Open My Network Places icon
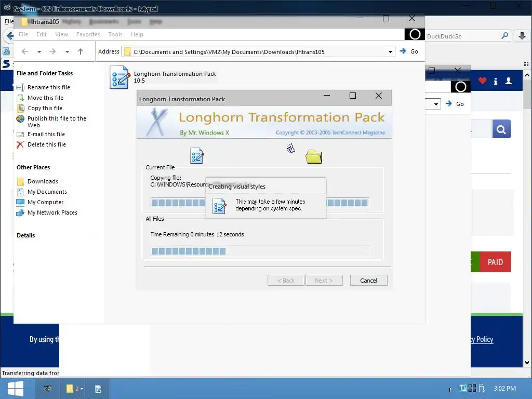The image size is (532, 399). pos(20,212)
